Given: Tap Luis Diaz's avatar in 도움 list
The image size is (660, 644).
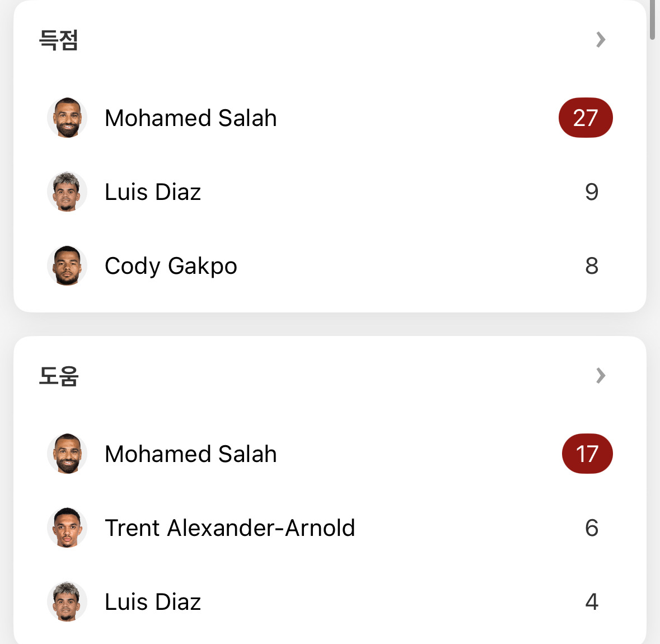Looking at the screenshot, I should point(67,601).
